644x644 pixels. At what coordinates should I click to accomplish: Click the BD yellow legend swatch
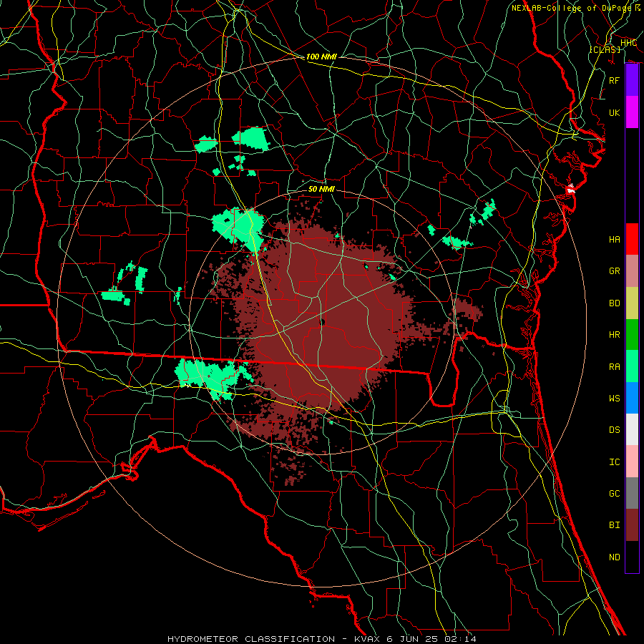pyautogui.click(x=632, y=303)
